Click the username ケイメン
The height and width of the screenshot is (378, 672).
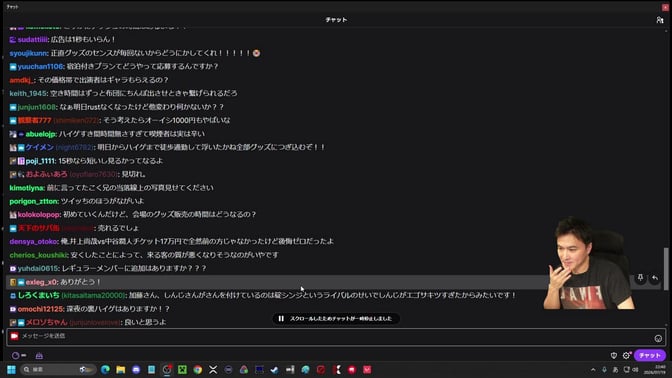point(39,147)
